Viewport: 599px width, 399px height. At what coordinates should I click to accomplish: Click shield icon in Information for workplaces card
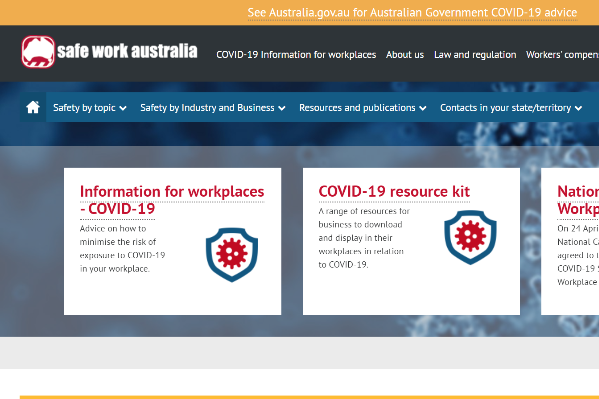tap(232, 255)
